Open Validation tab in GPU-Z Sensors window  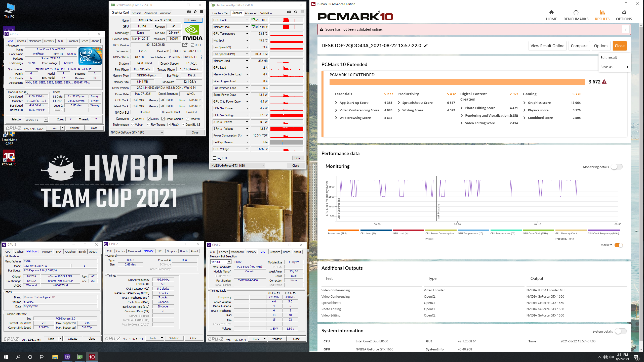(x=266, y=13)
